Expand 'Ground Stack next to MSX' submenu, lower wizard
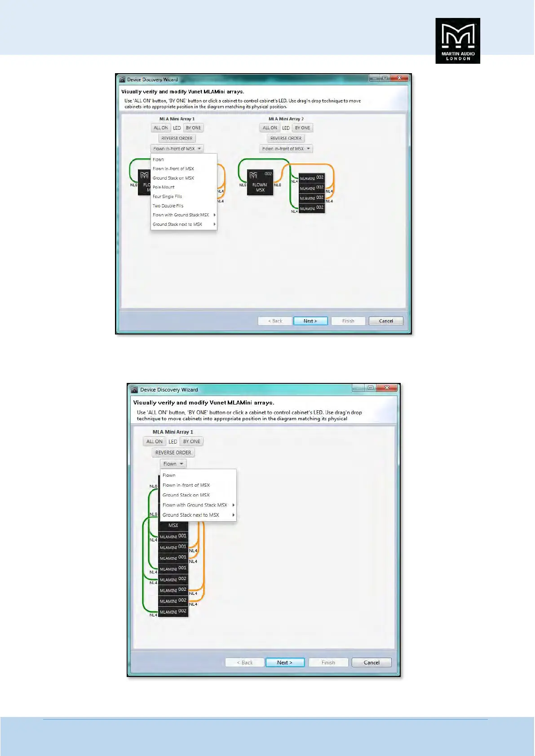 (x=198, y=515)
